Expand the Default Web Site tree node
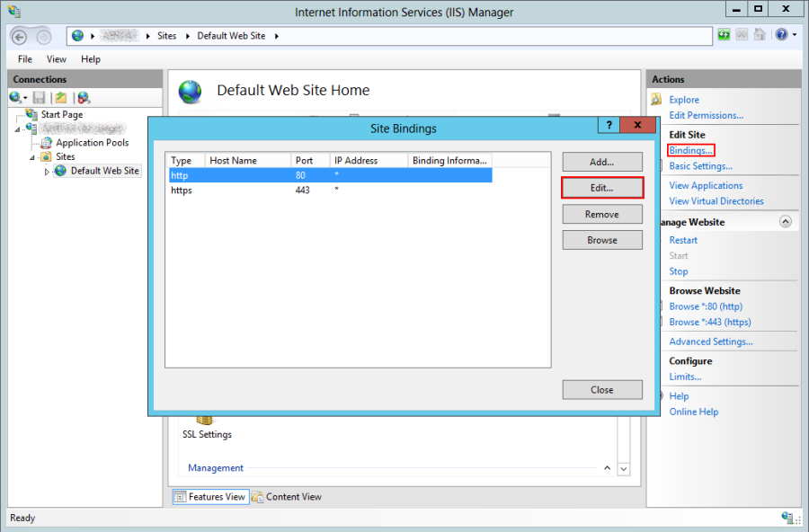 click(x=47, y=172)
